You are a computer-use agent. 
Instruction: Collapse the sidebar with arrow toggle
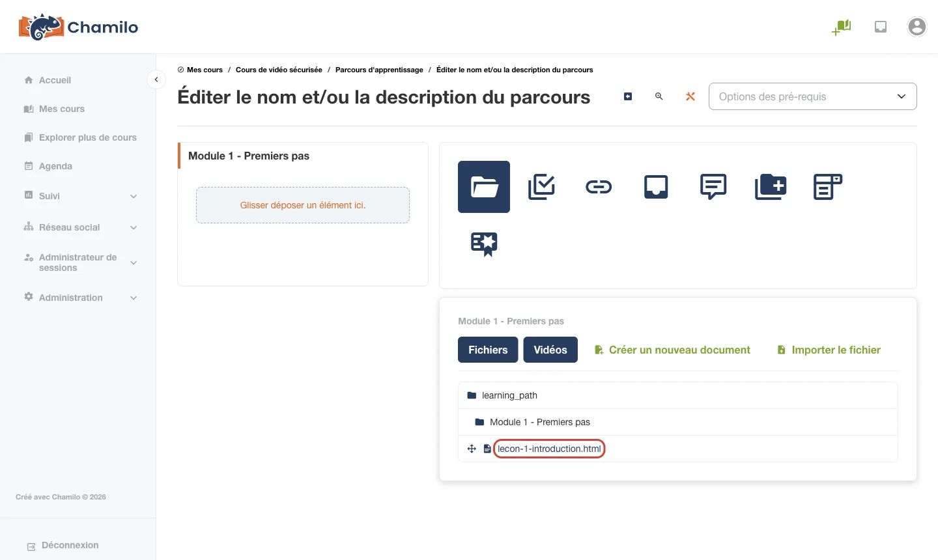pyautogui.click(x=156, y=79)
